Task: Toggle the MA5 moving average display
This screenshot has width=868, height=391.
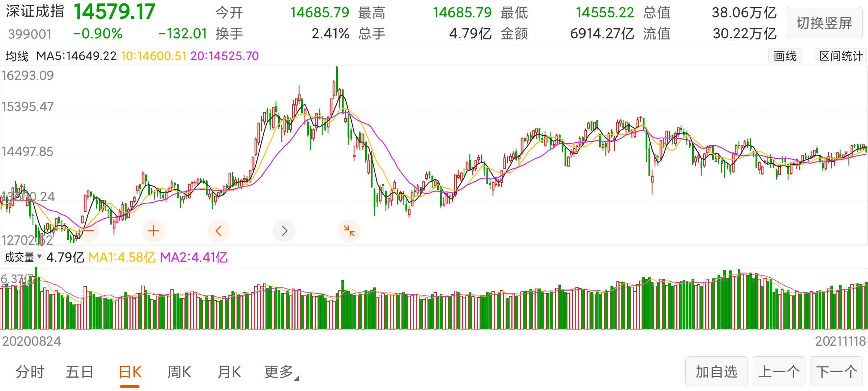Action: 76,56
